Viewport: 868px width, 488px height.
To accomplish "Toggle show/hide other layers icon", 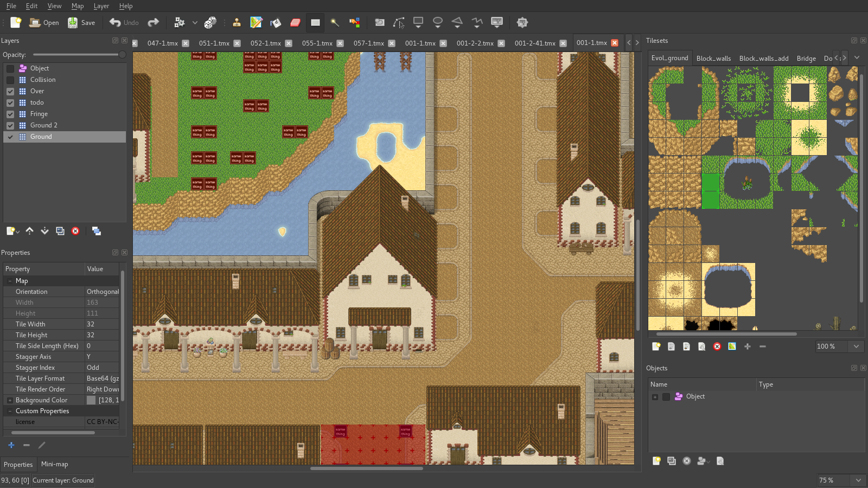I will pos(97,231).
